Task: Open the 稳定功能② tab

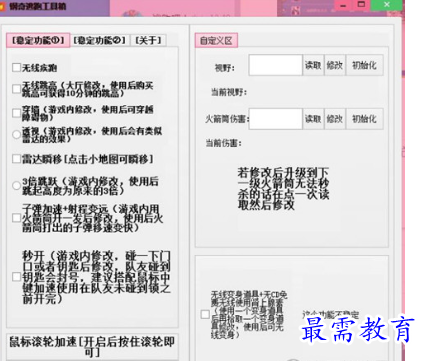Action: 100,40
